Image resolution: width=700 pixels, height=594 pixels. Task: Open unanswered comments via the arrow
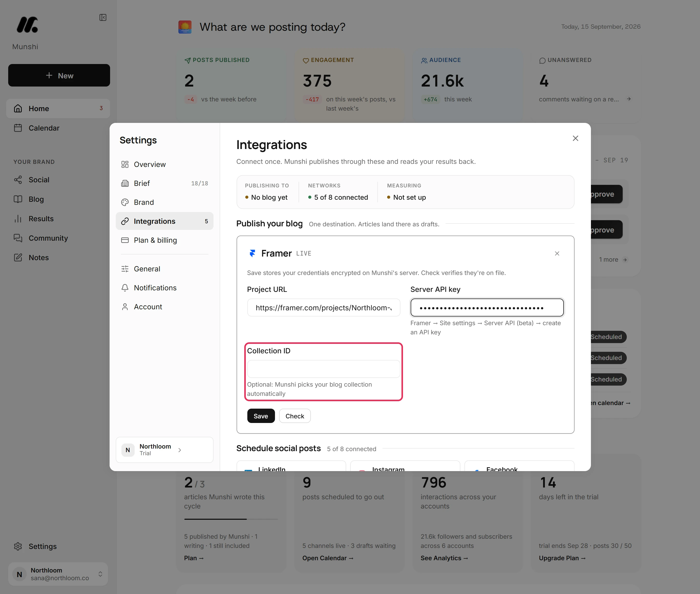[629, 99]
